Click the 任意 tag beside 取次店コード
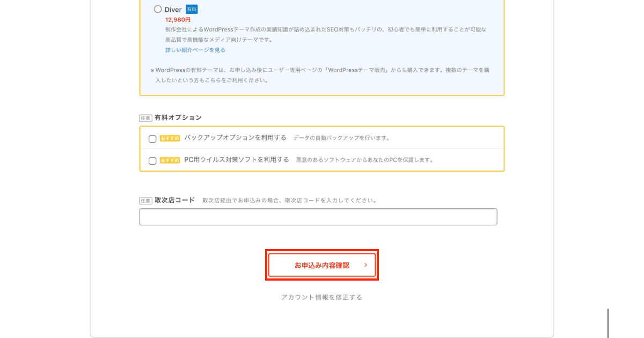The image size is (644, 338). pyautogui.click(x=145, y=201)
